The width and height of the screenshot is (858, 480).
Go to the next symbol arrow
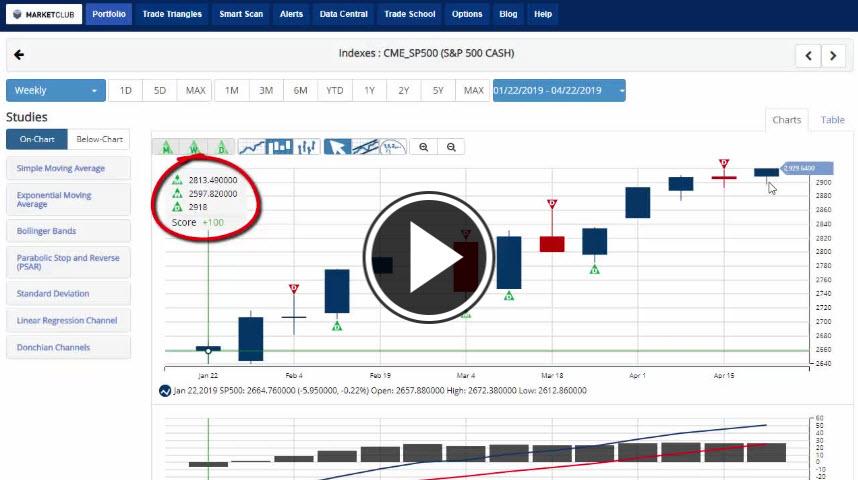click(833, 56)
